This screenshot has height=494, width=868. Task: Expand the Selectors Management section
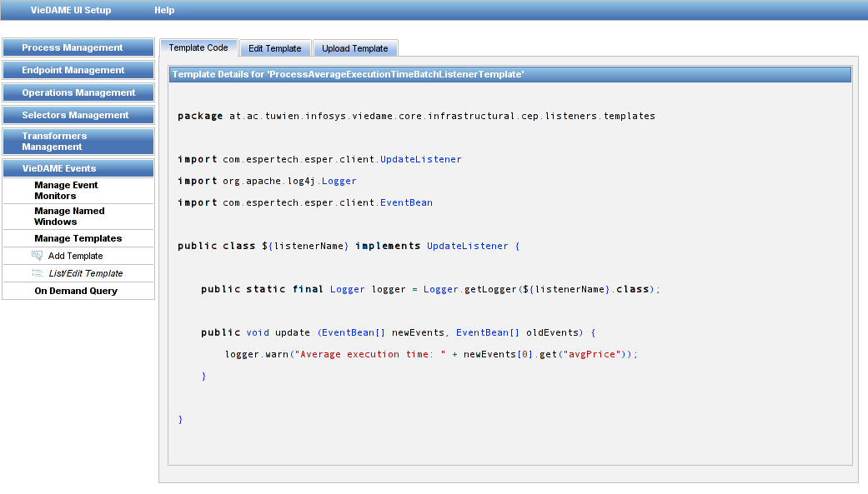[78, 115]
